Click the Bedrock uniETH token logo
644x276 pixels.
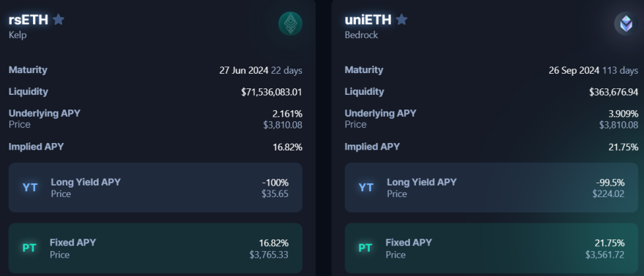[626, 23]
